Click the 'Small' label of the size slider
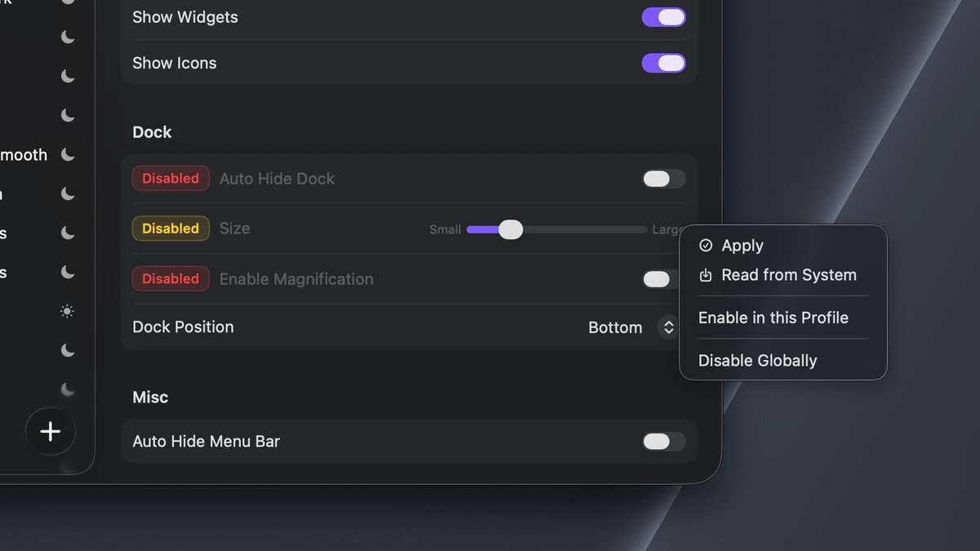This screenshot has width=980, height=551. coord(445,230)
